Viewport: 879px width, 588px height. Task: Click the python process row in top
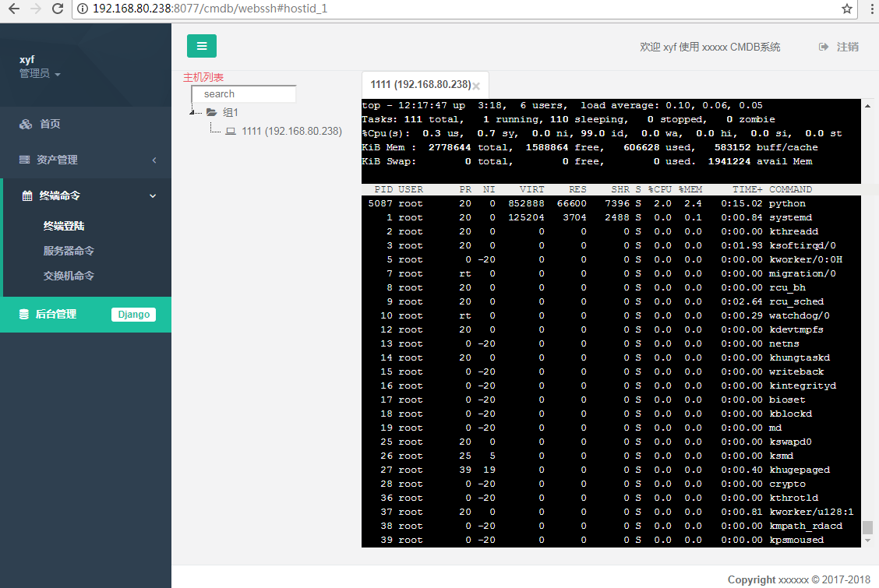click(x=611, y=203)
